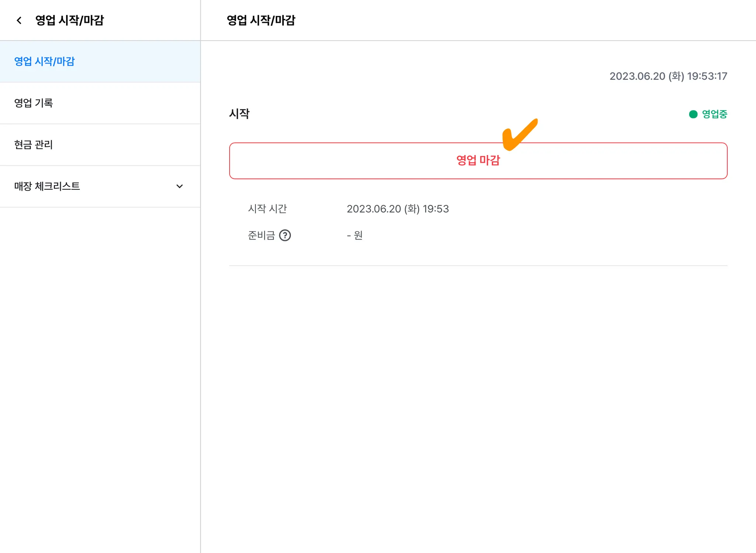Go to 현금 관리 in the sidebar

tap(34, 145)
